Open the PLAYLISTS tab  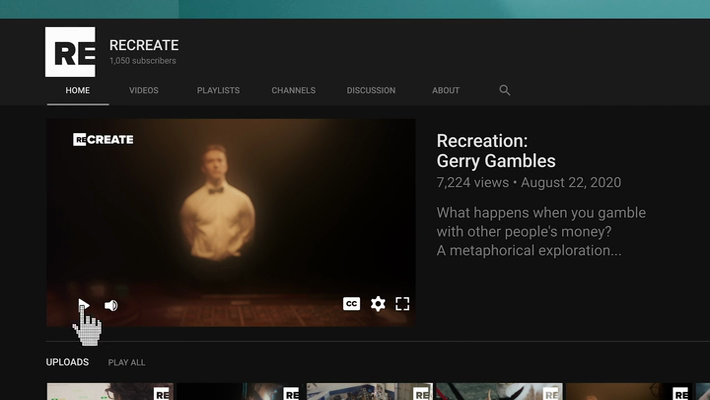click(218, 90)
